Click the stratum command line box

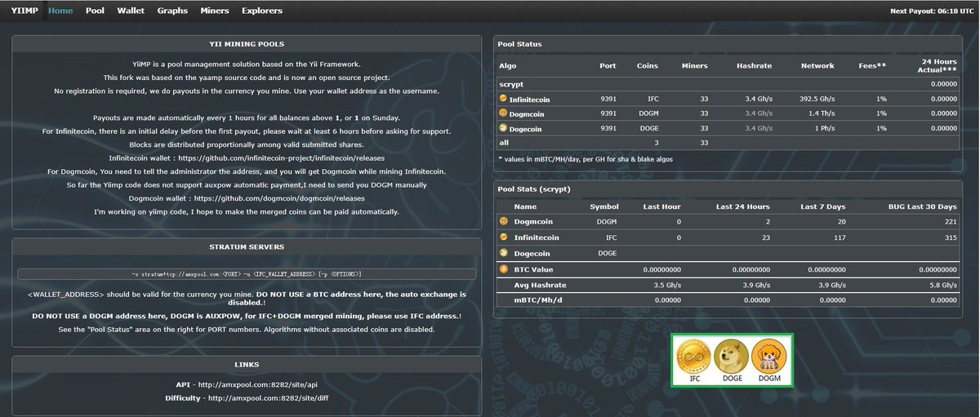[247, 274]
